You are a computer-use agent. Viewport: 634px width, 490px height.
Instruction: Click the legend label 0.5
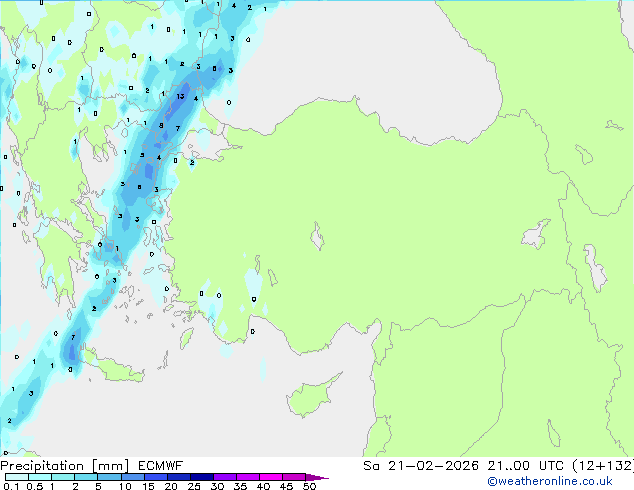pyautogui.click(x=34, y=486)
